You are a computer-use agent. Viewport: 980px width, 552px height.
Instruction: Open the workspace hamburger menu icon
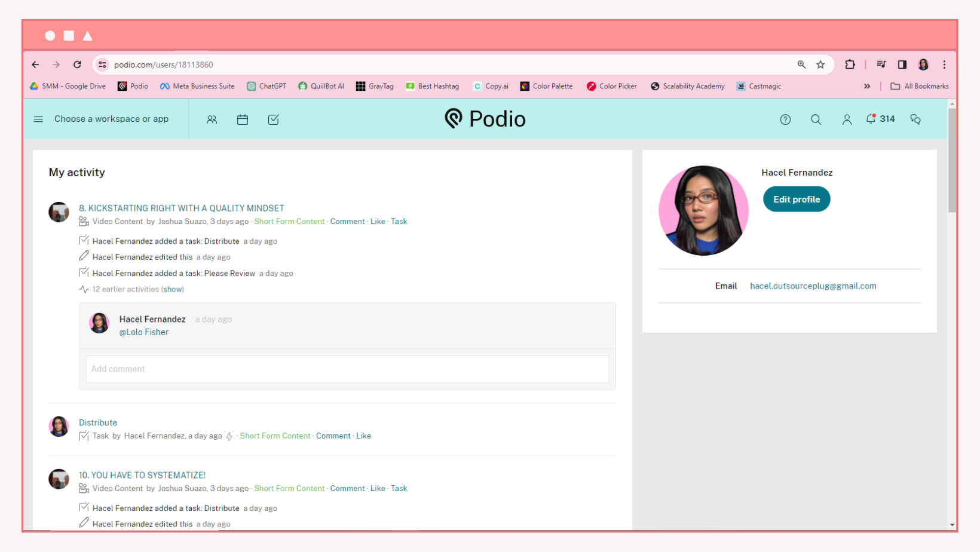pyautogui.click(x=38, y=119)
